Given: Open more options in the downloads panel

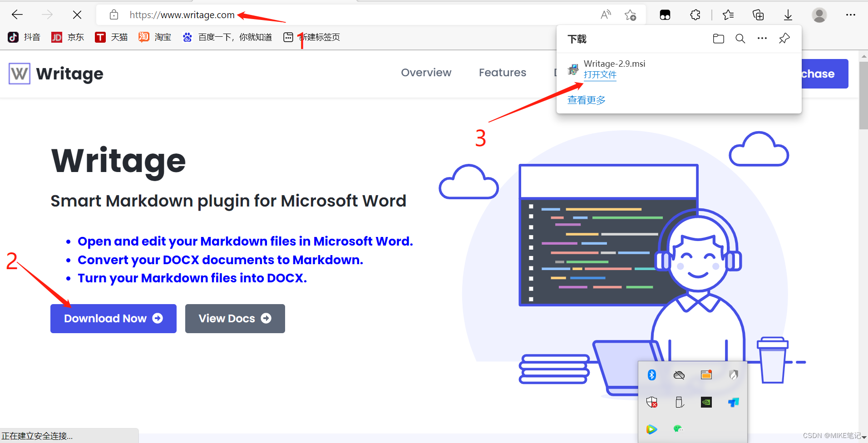Looking at the screenshot, I should tap(762, 39).
